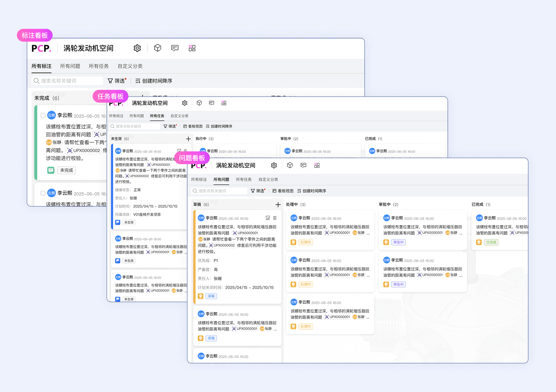Click 3D cube icon in 标注看板 header
The image size is (556, 392).
click(158, 48)
